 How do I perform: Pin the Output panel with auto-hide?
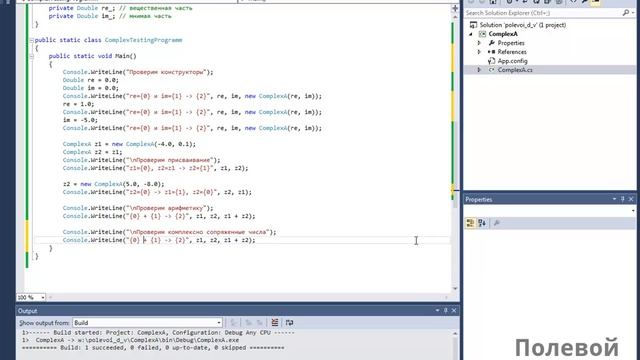tap(446, 311)
